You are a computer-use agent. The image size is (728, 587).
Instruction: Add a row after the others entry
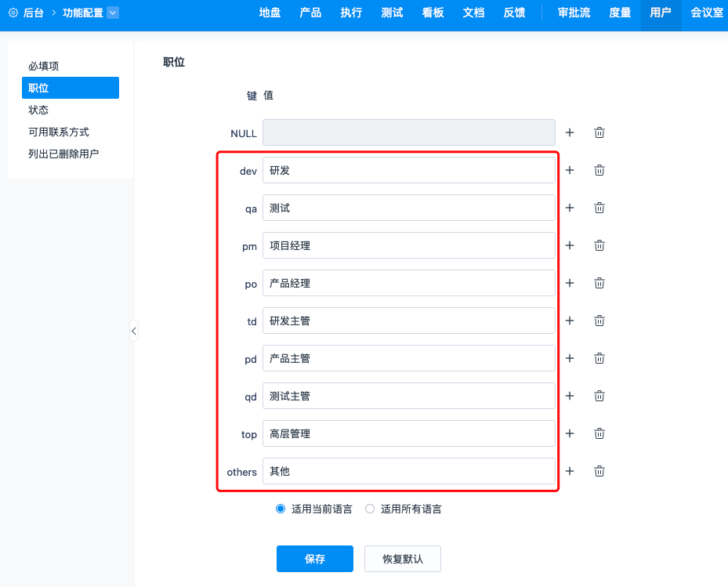570,471
